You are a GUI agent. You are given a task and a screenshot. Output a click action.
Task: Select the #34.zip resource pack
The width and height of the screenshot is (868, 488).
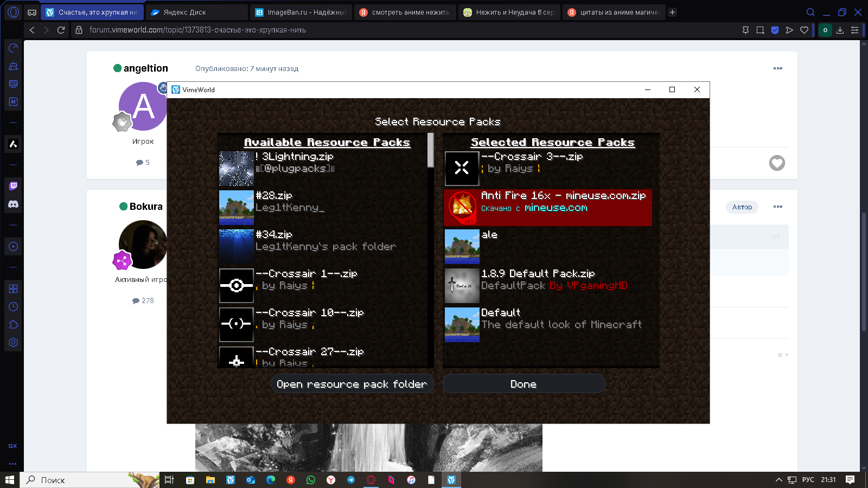(x=323, y=247)
